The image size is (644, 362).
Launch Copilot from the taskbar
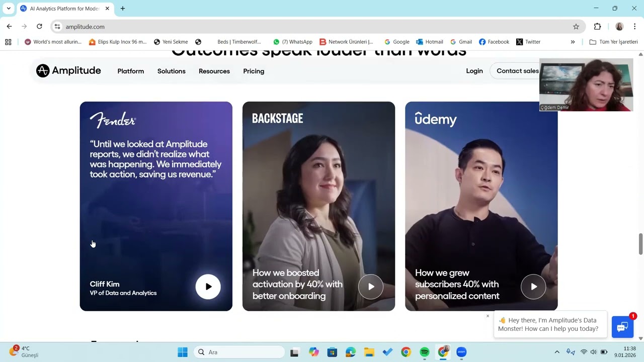[x=314, y=352]
